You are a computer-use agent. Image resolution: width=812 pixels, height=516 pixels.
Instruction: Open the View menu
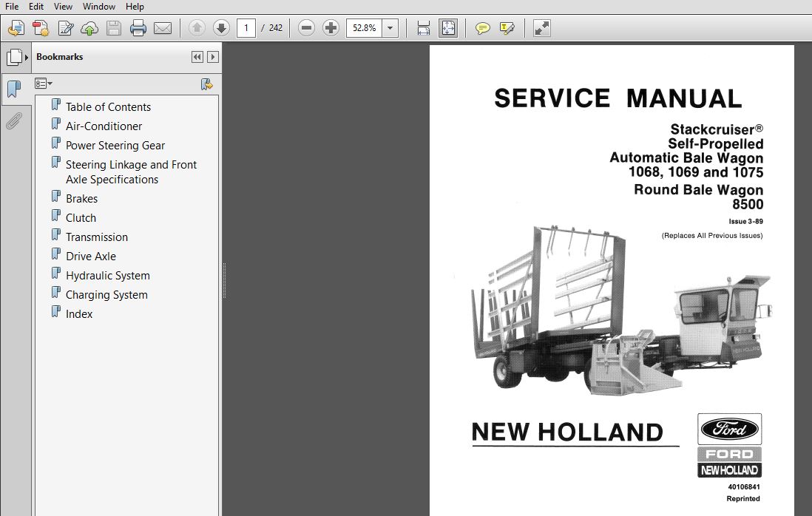click(63, 6)
